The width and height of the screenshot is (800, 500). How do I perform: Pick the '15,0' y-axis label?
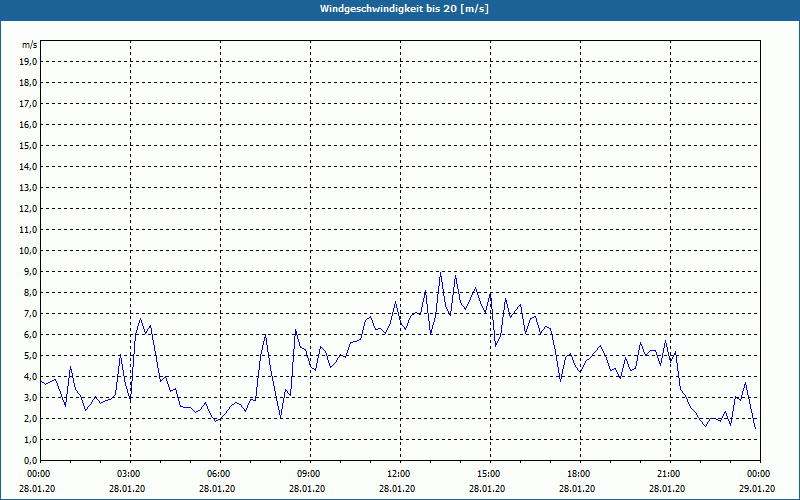(29, 145)
